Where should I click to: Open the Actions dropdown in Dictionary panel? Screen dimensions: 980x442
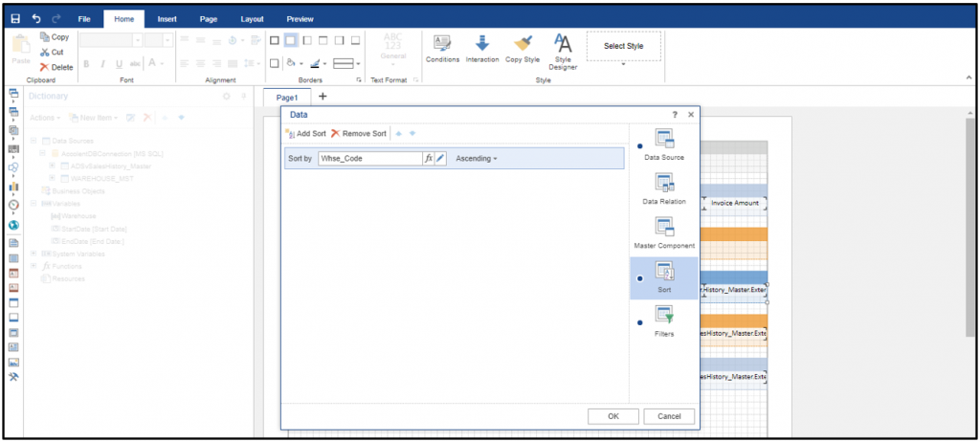[45, 118]
